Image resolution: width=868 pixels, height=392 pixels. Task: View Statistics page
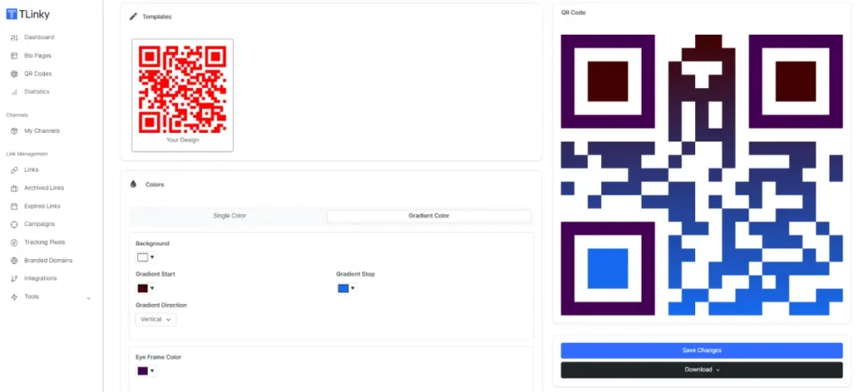click(x=36, y=91)
